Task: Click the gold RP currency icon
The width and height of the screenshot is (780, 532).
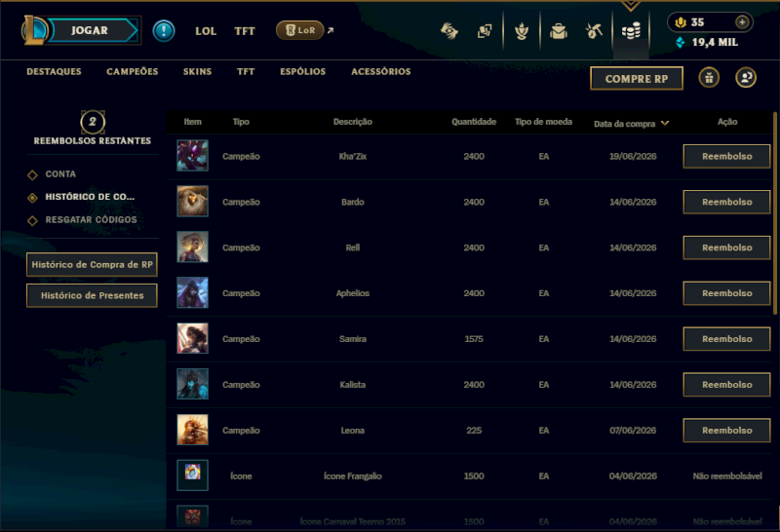Action: [x=680, y=22]
